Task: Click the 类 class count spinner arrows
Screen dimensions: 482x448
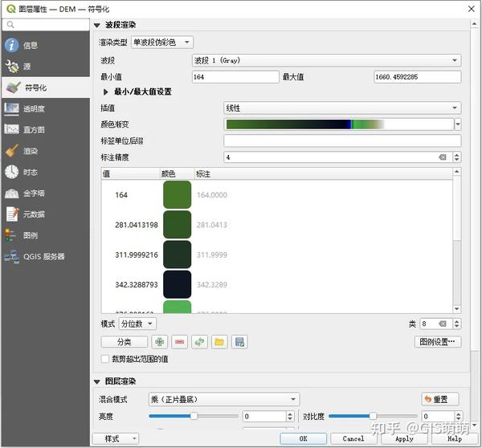Action: click(457, 324)
